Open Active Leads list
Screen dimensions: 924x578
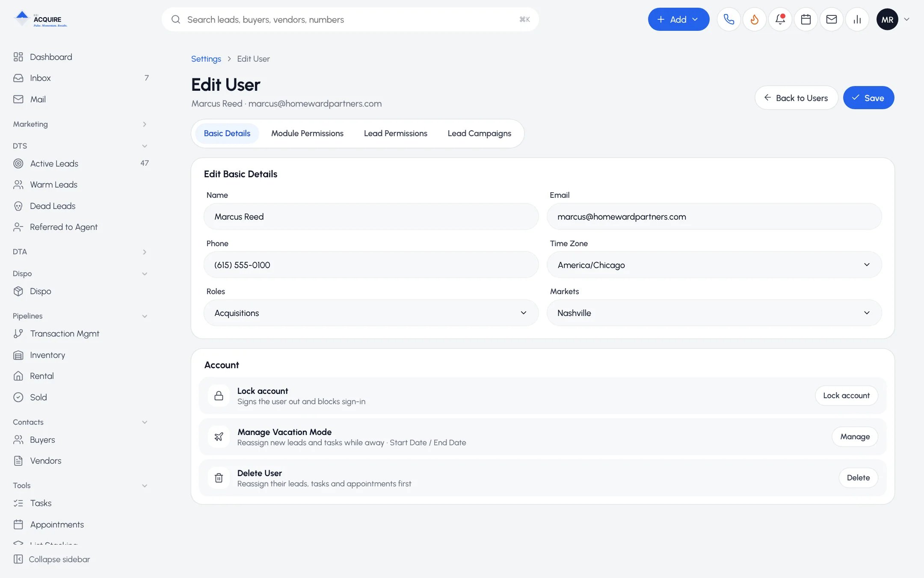pyautogui.click(x=81, y=164)
